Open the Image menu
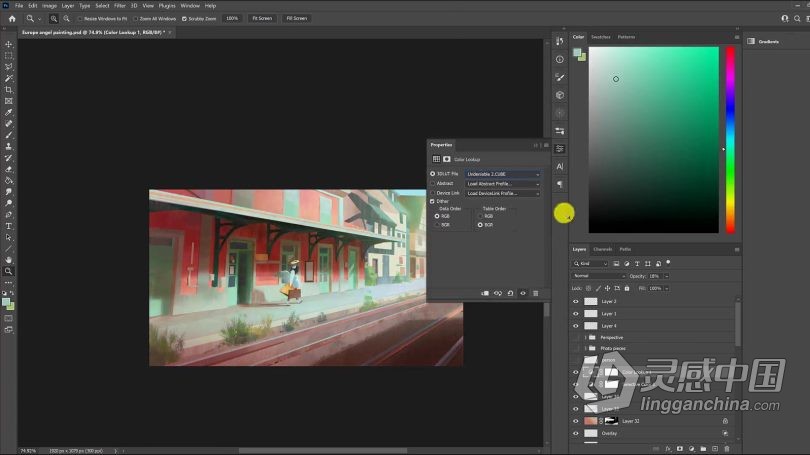Screen dimensions: 810x455 (49, 6)
